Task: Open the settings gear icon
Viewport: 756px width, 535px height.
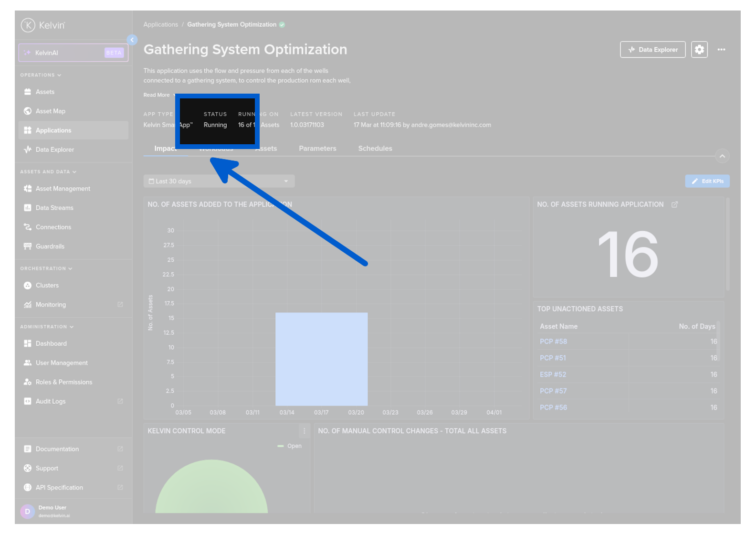Action: pyautogui.click(x=699, y=50)
